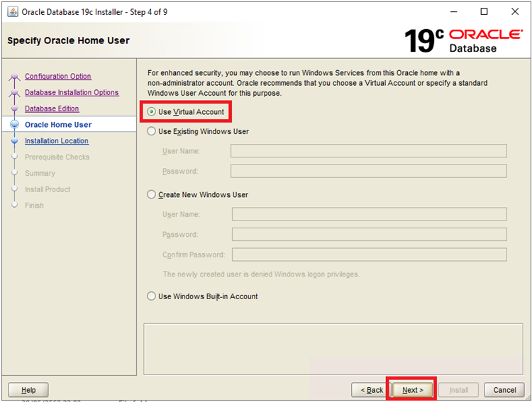Viewport: 532px width, 402px height.
Task: Click the Prerequisite Checks step label
Action: coord(57,157)
